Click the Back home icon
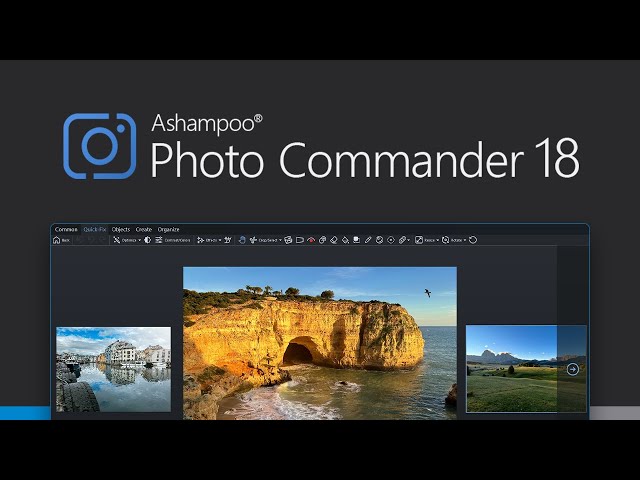The image size is (640, 480). 57,240
